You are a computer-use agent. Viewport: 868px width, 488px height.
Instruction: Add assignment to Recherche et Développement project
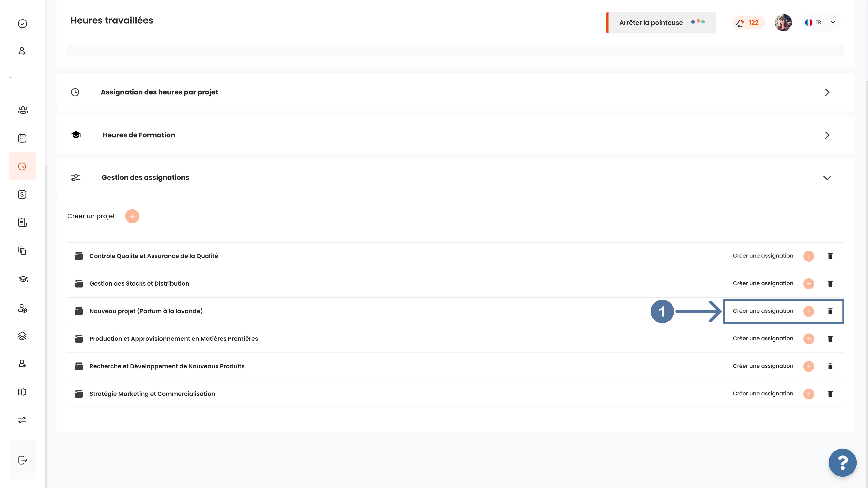[809, 366]
